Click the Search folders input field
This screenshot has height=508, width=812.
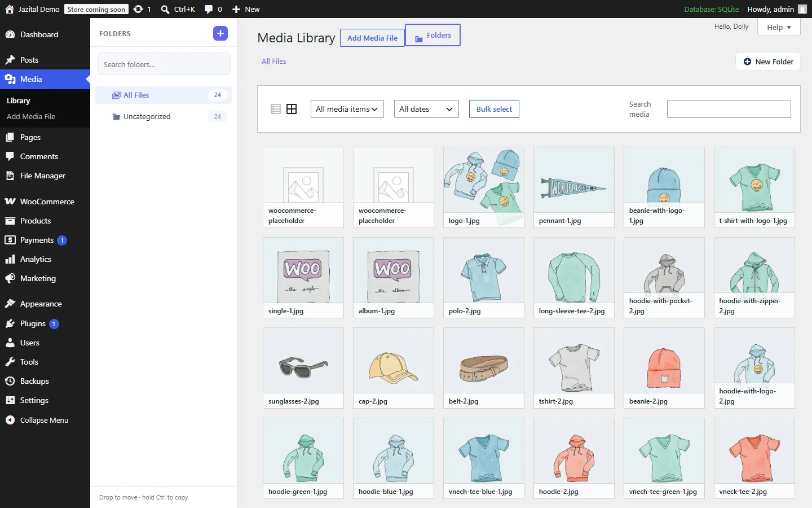[x=164, y=64]
